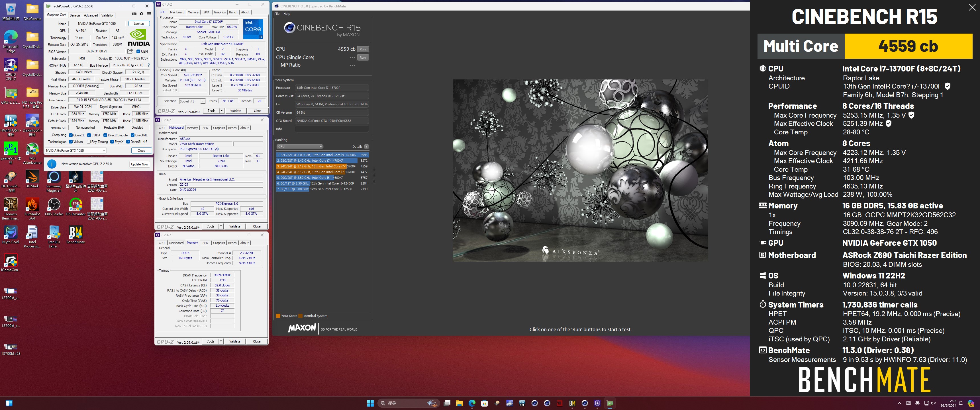Click the BenchMate BM taskbar icon
The image size is (980, 410).
[572, 403]
